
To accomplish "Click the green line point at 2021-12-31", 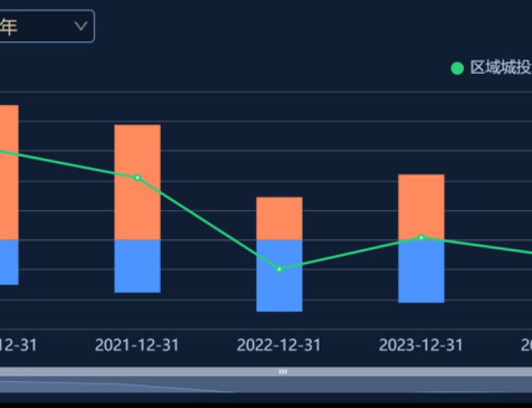I will click(x=137, y=177).
